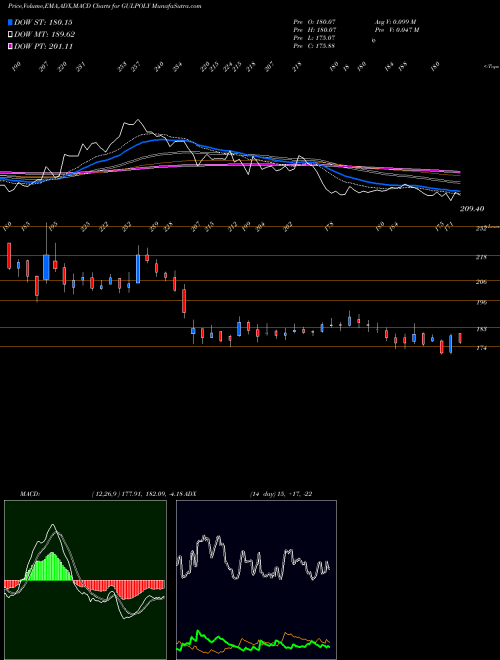Select the DOW PT: 201.11 label
This screenshot has width=500, height=660.
coord(44,46)
